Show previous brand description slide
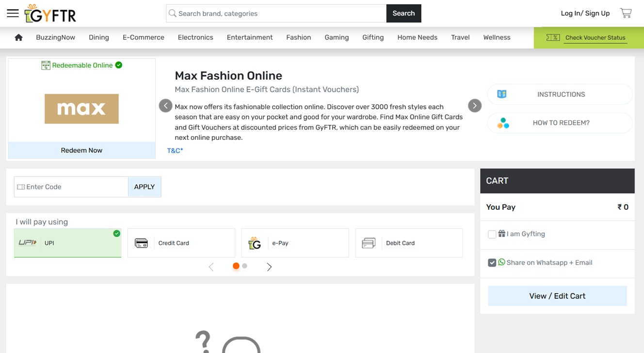The image size is (644, 353). 165,105
